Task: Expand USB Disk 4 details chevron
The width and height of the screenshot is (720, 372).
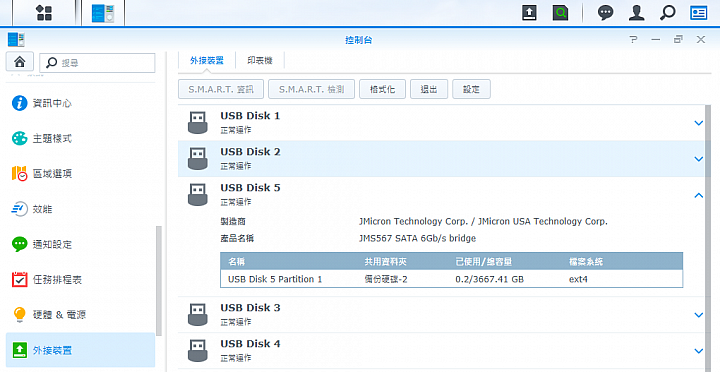Action: [x=698, y=351]
